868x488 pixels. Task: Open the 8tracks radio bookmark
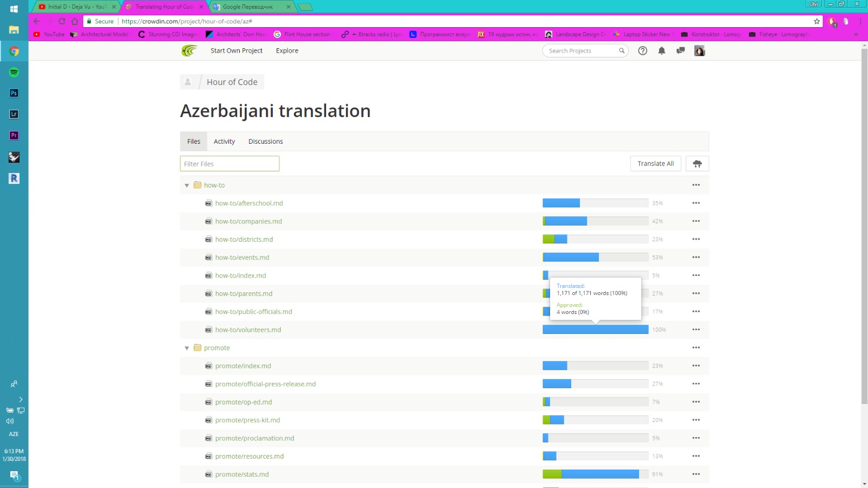[x=372, y=34]
